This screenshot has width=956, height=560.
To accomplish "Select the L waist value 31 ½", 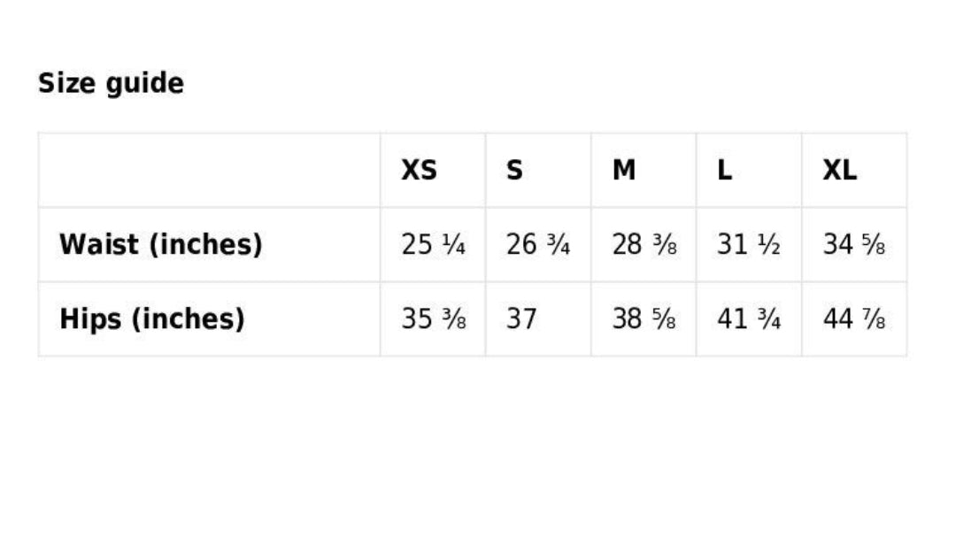I will tap(748, 244).
